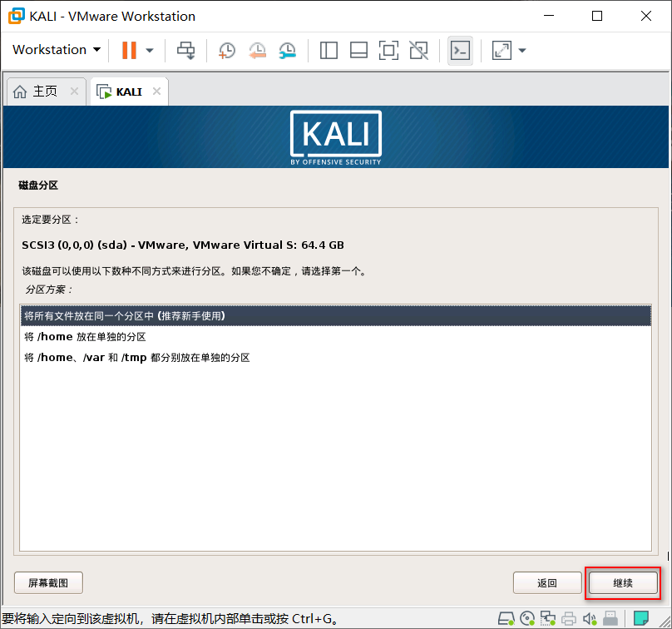This screenshot has width=672, height=629.
Task: Revert VM to previous snapshot
Action: tap(257, 50)
